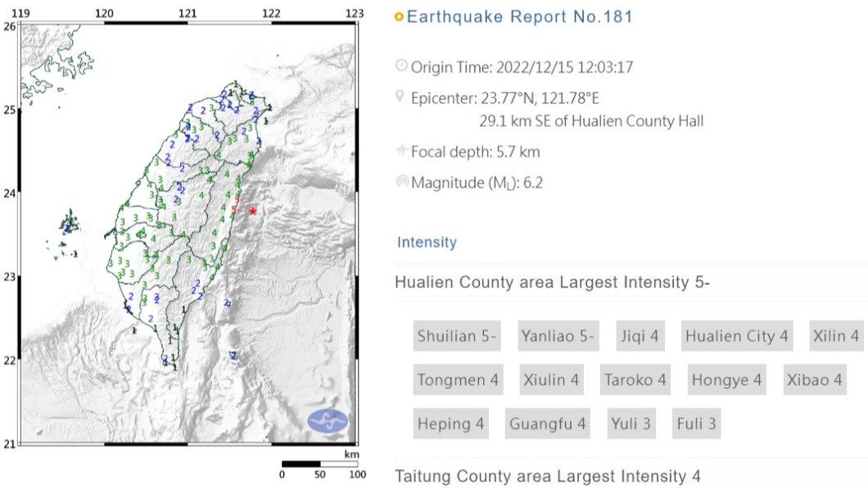Select the Yanliao 5- station chip

[x=558, y=336]
